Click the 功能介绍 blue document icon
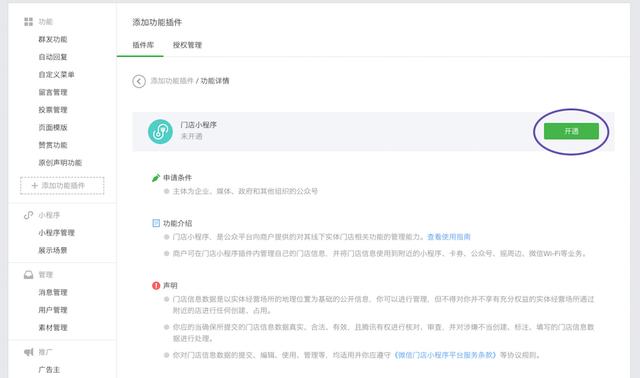Image resolution: width=640 pixels, height=378 pixels. (156, 223)
